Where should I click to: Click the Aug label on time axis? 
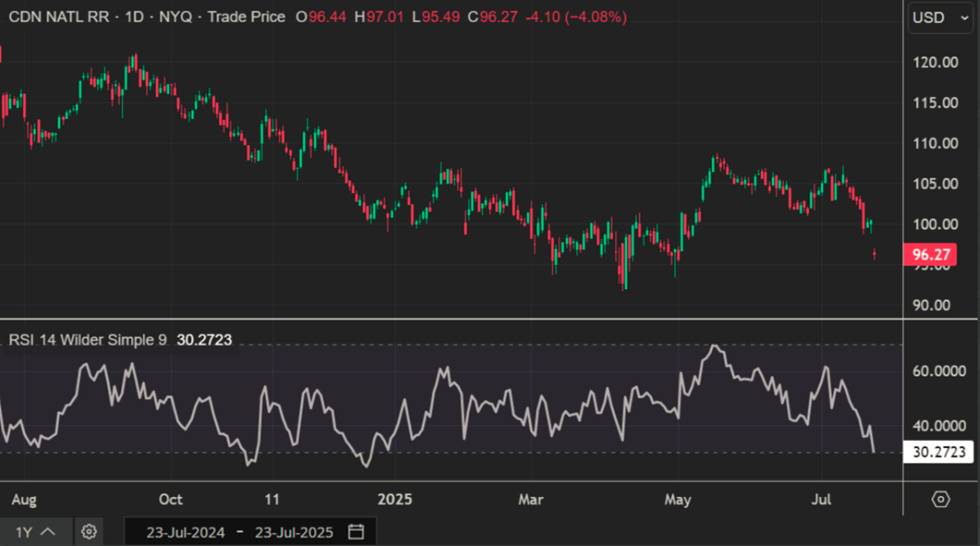24,499
